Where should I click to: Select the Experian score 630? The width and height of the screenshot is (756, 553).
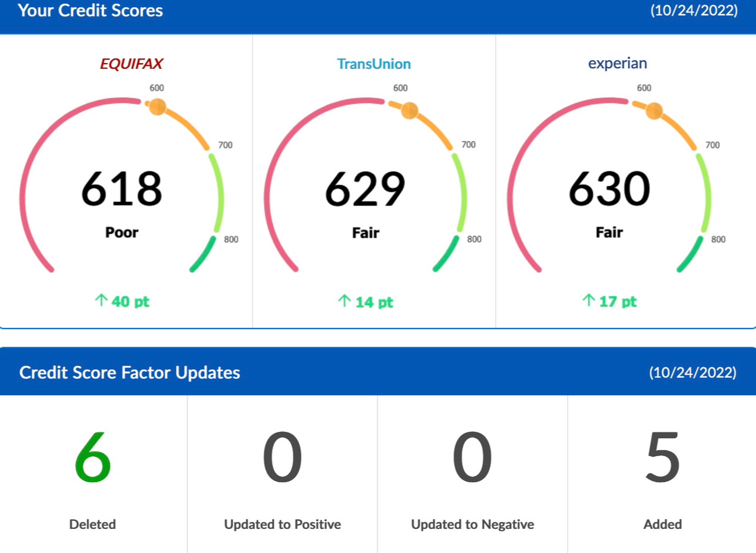[609, 190]
